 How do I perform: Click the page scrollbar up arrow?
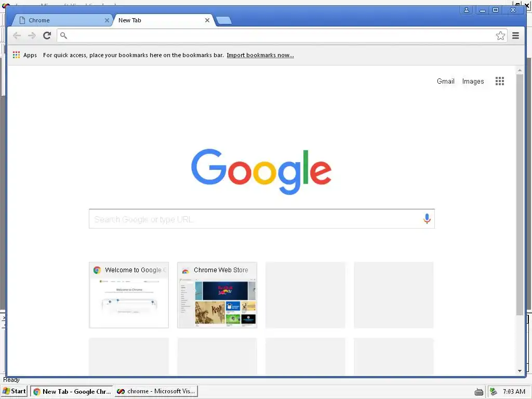tap(520, 71)
